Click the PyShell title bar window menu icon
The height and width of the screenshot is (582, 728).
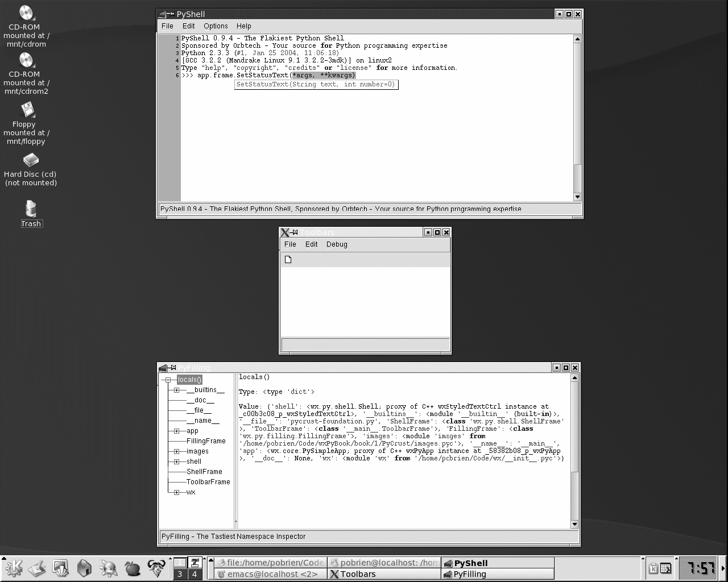162,14
